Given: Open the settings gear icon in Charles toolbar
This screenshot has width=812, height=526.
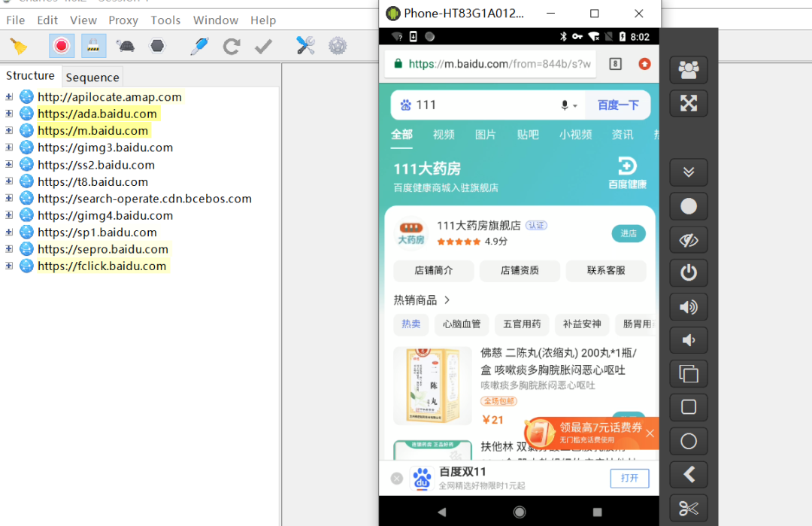Looking at the screenshot, I should pyautogui.click(x=338, y=46).
